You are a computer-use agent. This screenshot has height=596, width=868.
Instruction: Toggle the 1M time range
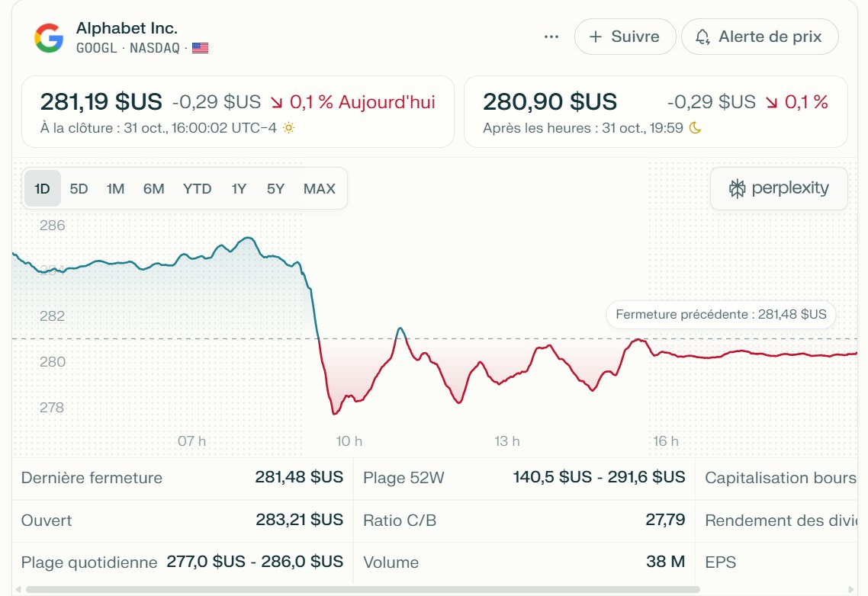(x=115, y=188)
